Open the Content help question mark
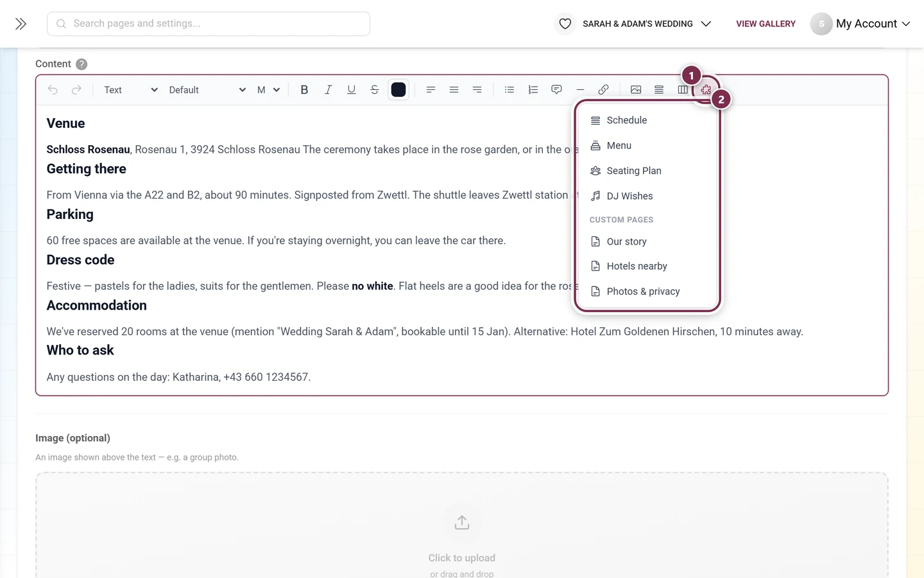 pyautogui.click(x=81, y=64)
